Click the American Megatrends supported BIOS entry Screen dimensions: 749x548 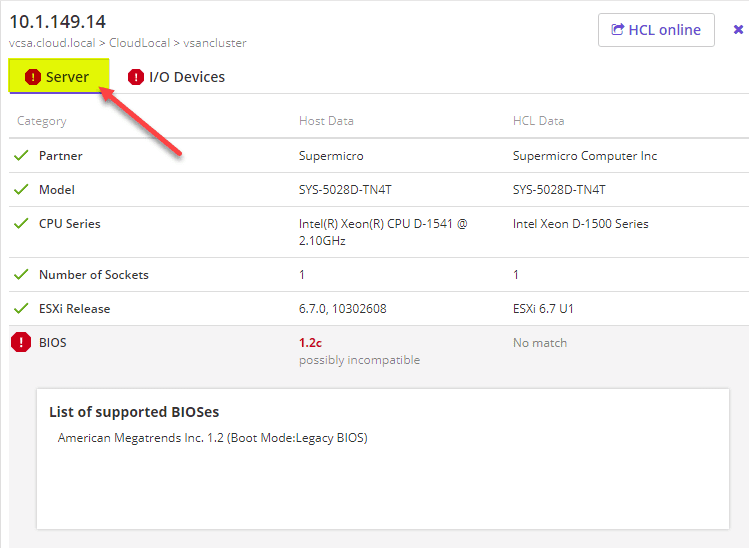tap(212, 438)
